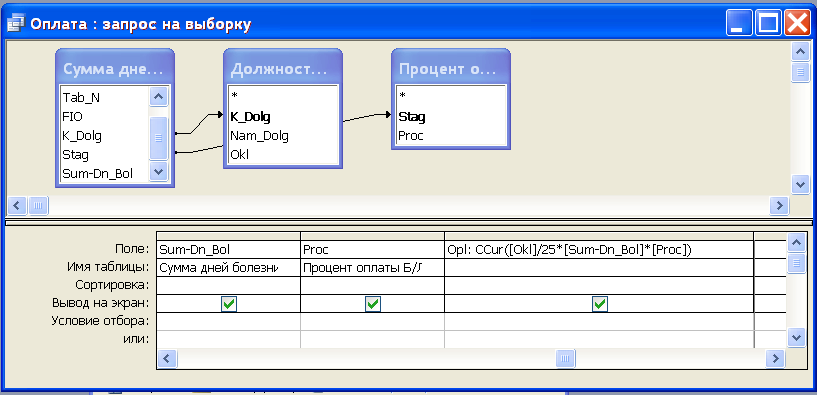Screen dimensions: 817x395
Task: Click table name cell Процент оплаты Б/Л
Action: click(373, 268)
